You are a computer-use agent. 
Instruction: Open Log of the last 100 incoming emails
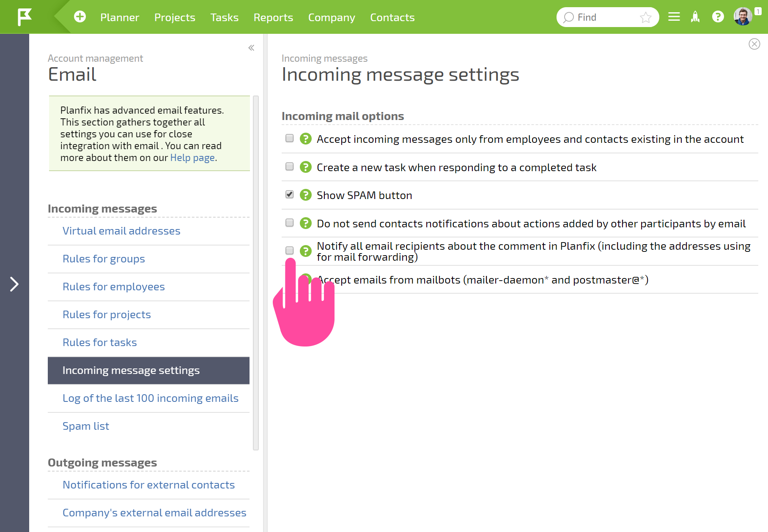tap(151, 398)
